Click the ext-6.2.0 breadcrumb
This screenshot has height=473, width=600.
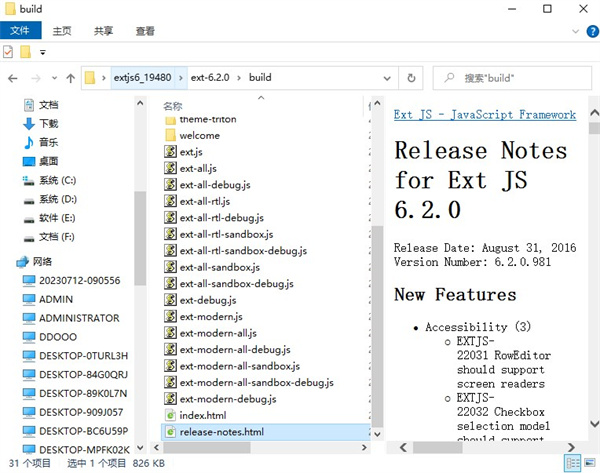(210, 78)
